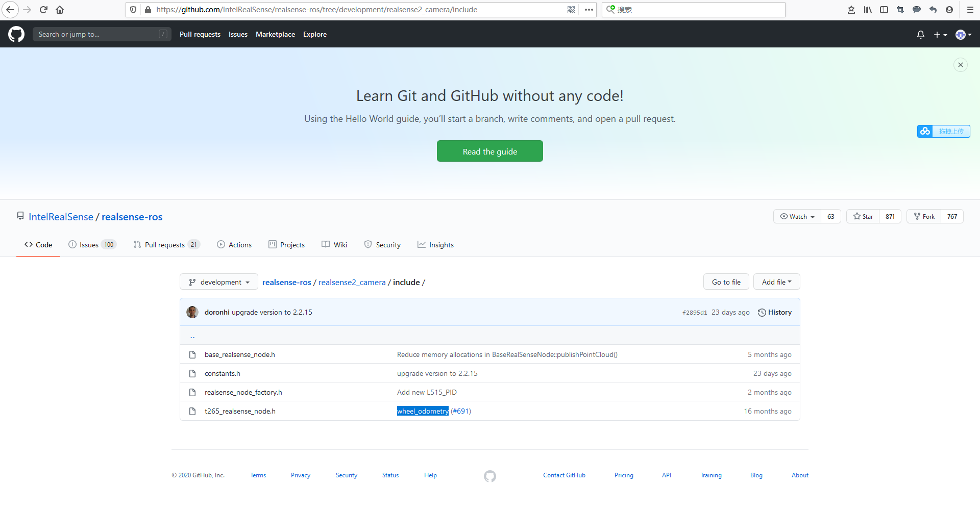Open the user avatar menu
The image size is (980, 512).
(x=964, y=35)
